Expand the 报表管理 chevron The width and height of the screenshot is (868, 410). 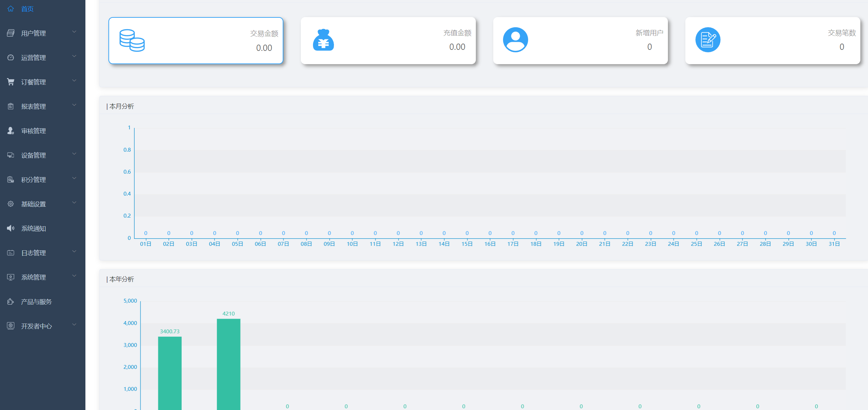(x=74, y=105)
